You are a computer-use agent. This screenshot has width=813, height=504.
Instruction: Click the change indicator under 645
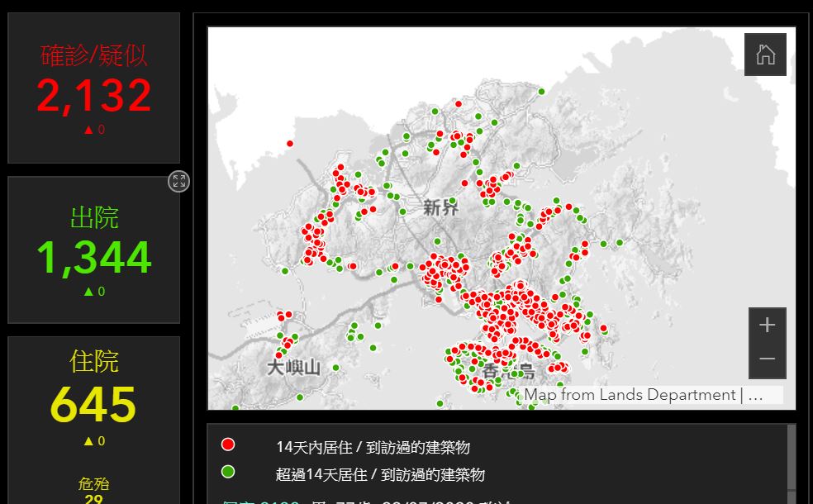tap(94, 440)
